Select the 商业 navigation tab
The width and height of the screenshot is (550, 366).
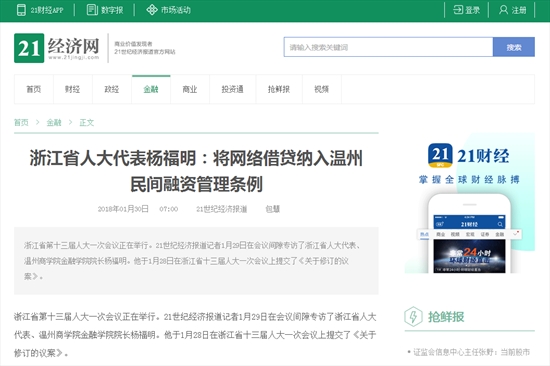tap(190, 89)
